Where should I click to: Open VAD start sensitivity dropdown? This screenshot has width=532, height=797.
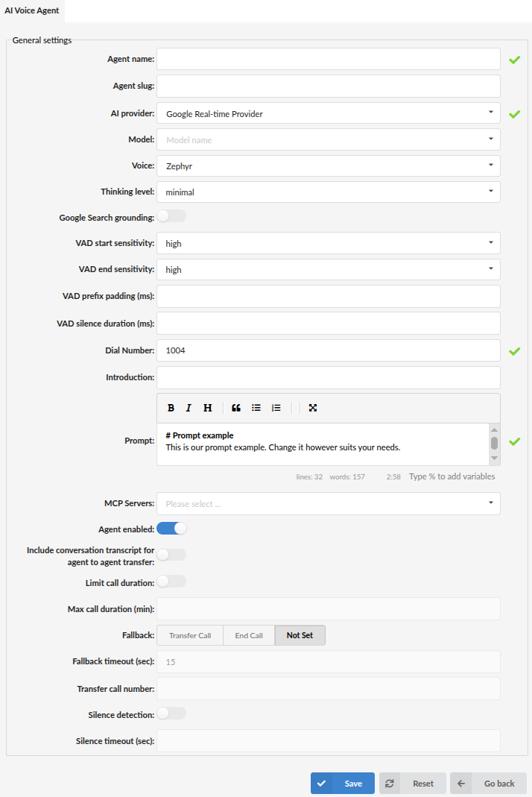[329, 244]
